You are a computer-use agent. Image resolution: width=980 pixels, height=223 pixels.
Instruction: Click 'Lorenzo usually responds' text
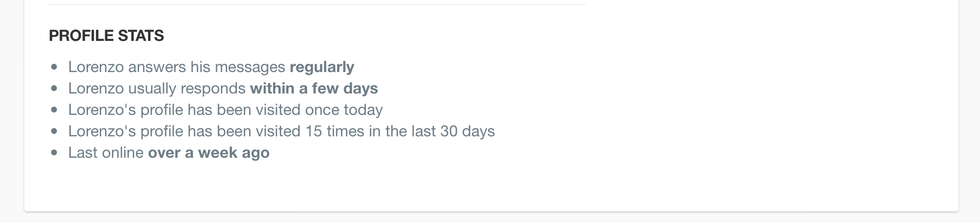tap(157, 89)
